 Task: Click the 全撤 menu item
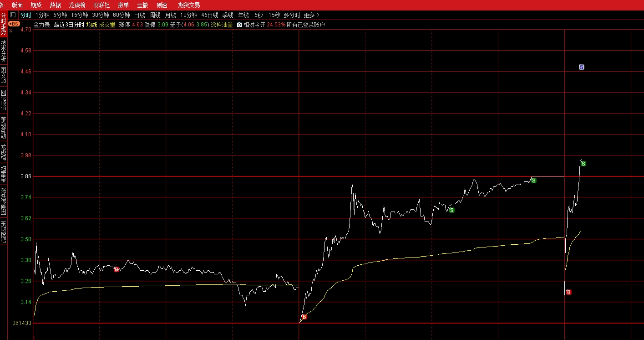142,5
